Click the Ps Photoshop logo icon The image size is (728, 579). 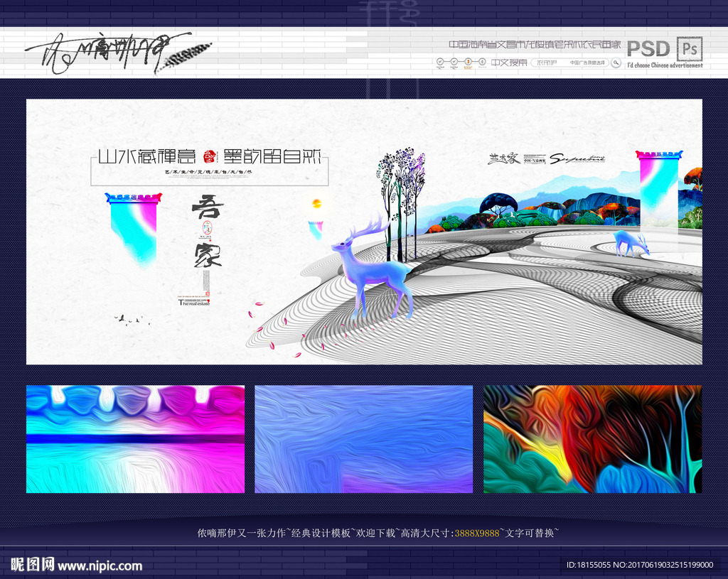point(690,48)
